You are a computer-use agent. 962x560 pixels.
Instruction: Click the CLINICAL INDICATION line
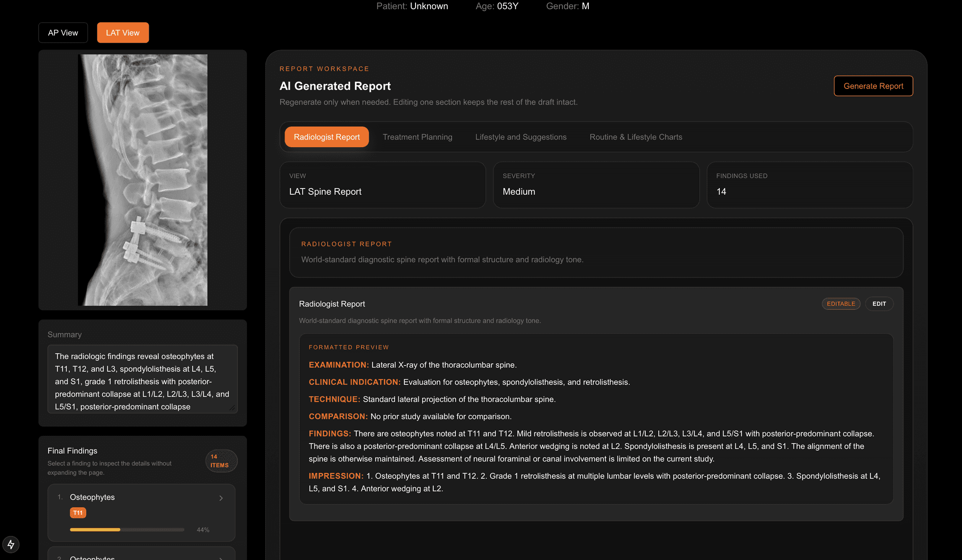pyautogui.click(x=469, y=382)
